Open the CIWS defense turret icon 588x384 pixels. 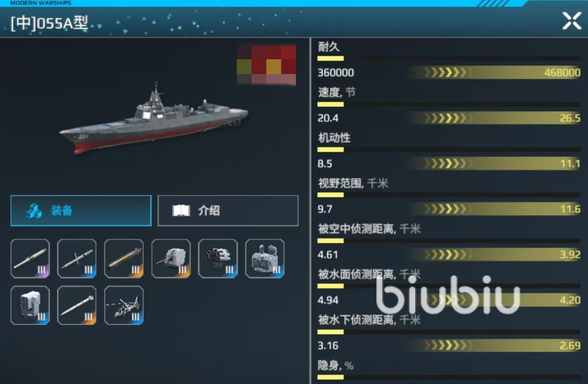(x=265, y=258)
